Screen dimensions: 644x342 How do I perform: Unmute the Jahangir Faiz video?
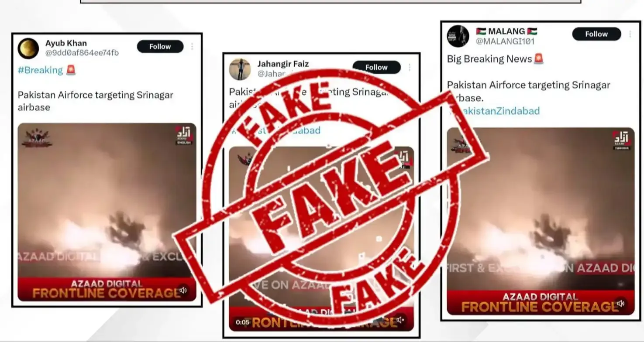400,321
